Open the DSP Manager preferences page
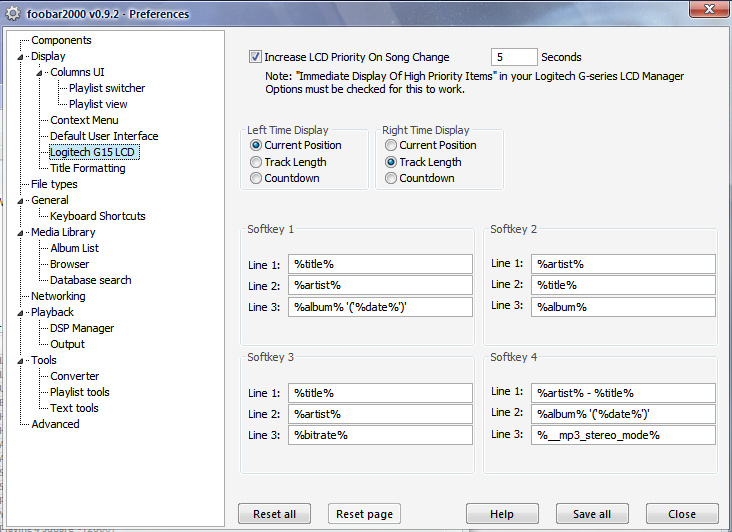Screen dimensions: 732x532 [x=82, y=328]
